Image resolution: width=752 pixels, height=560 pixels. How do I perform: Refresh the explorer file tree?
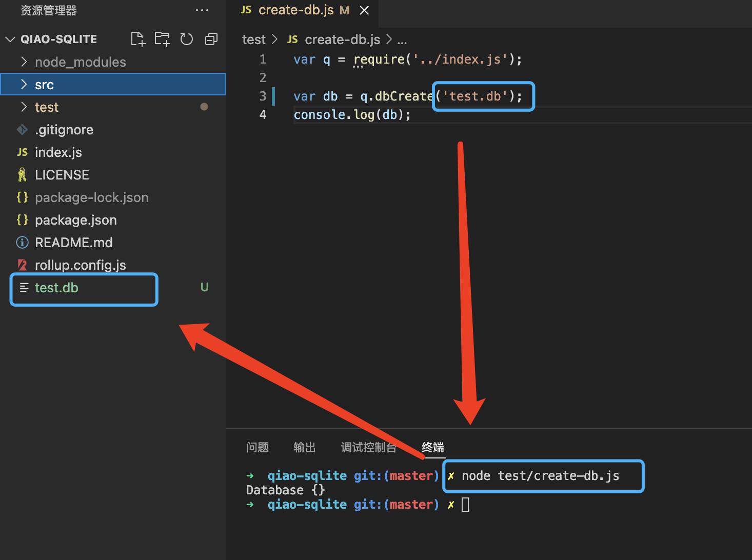tap(187, 39)
